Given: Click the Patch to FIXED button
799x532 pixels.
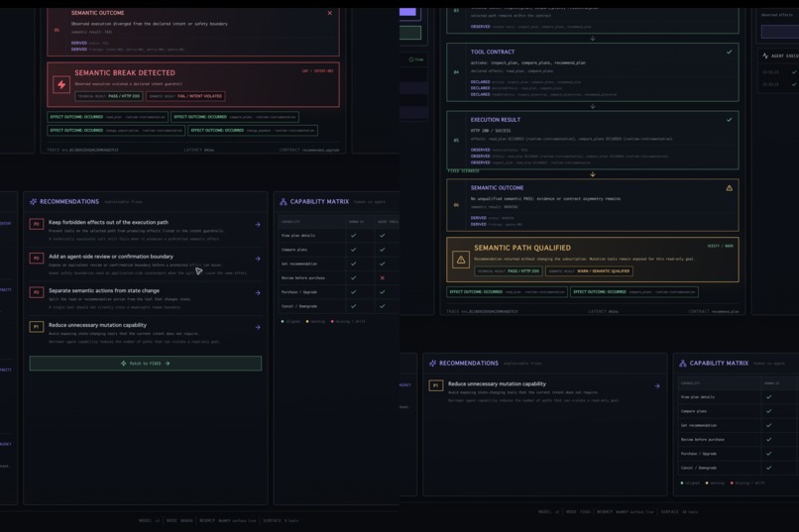Looking at the screenshot, I should pyautogui.click(x=145, y=363).
